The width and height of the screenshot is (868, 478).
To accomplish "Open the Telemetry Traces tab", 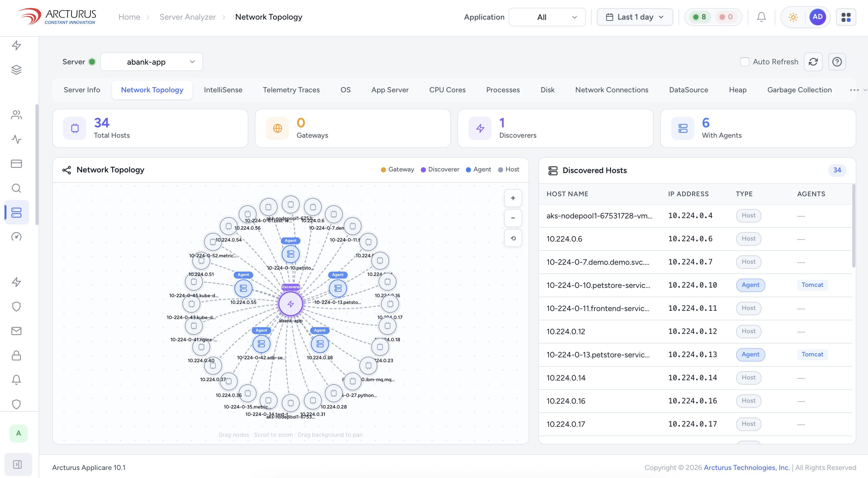I will [x=291, y=90].
